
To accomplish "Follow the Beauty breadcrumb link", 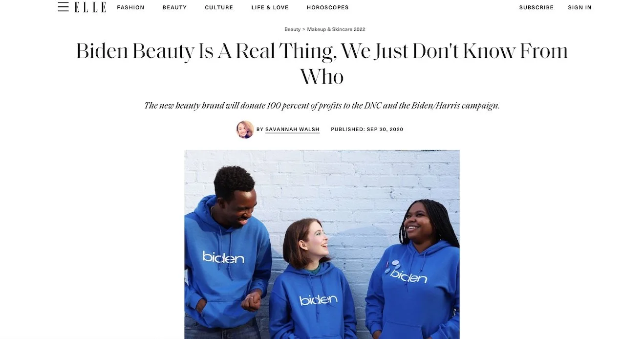I will point(292,29).
